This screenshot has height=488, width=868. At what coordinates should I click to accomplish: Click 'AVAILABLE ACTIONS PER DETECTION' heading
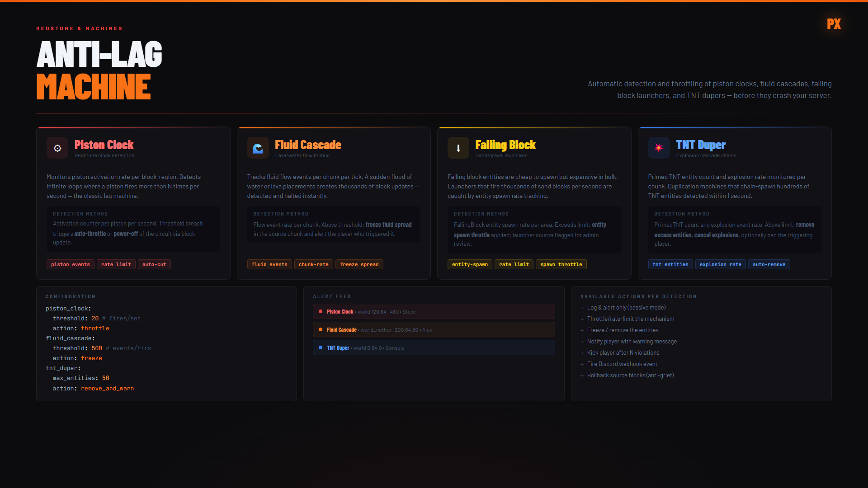click(638, 297)
